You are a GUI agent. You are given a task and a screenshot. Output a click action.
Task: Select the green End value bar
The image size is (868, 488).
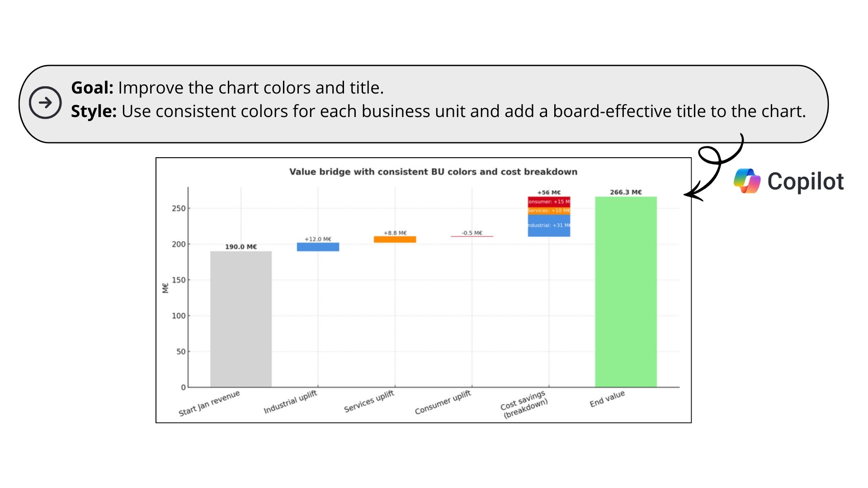point(626,291)
